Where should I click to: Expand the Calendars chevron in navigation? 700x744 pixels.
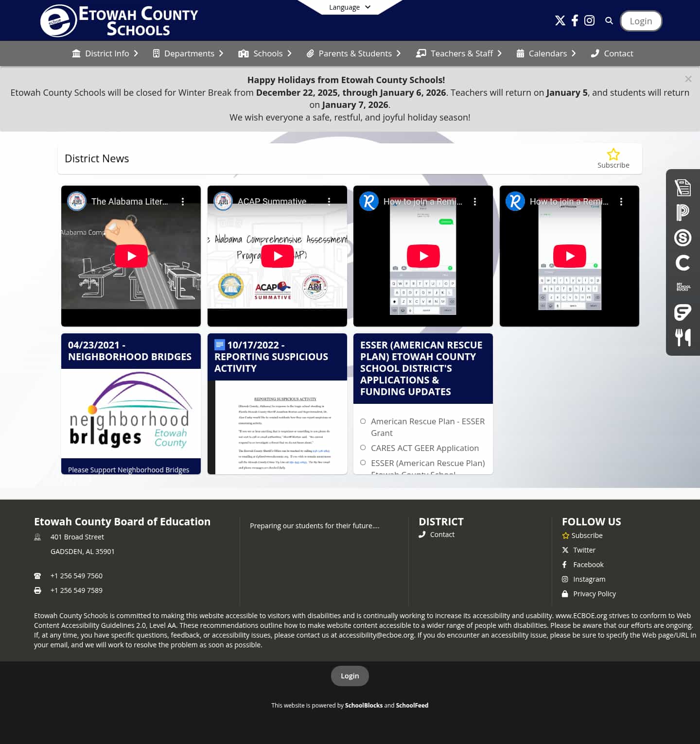tap(574, 53)
